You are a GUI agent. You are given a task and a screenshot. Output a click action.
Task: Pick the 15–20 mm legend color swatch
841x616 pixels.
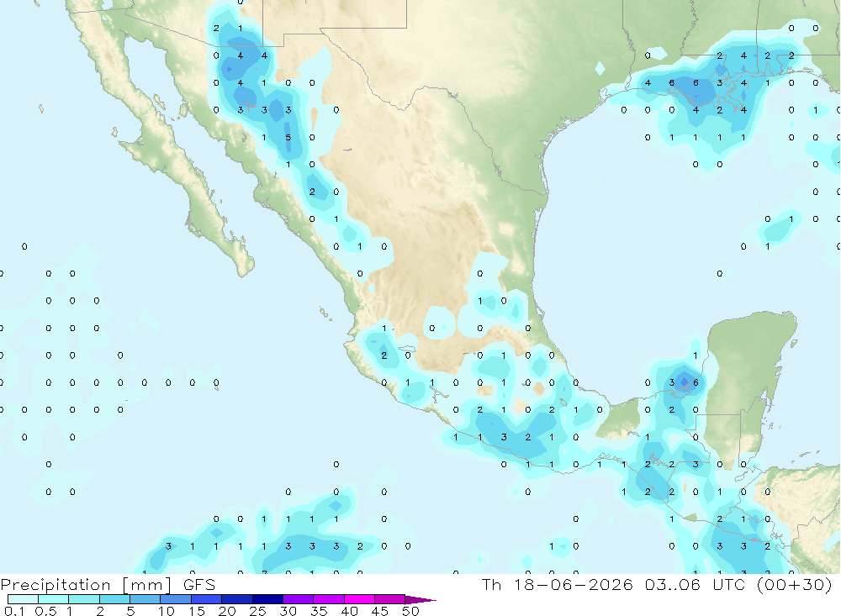tap(207, 599)
